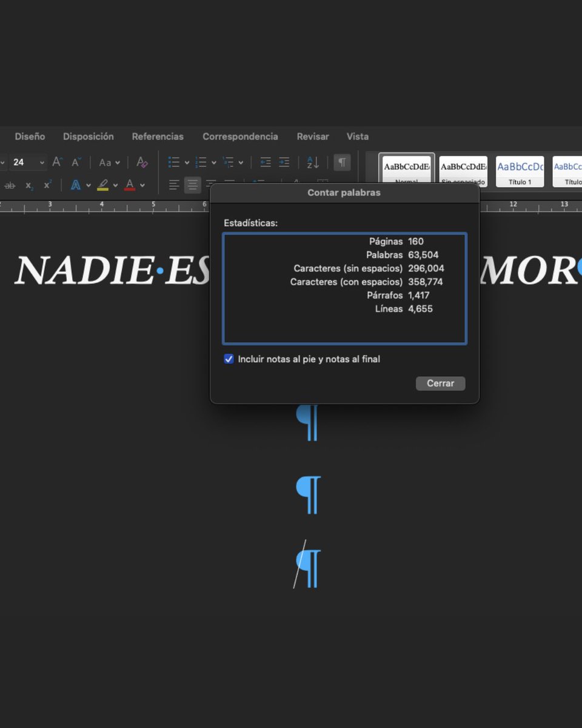The width and height of the screenshot is (582, 728).
Task: Expand the bullet list style dropdown
Action: (x=187, y=163)
